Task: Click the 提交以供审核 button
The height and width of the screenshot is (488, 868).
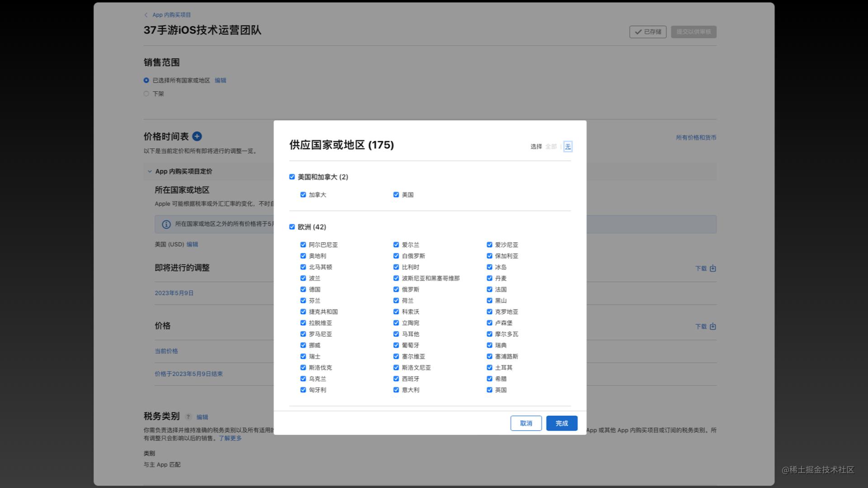Action: click(x=693, y=32)
